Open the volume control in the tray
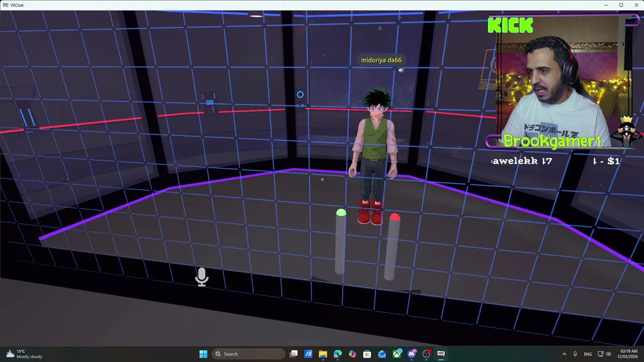The height and width of the screenshot is (362, 644). (x=608, y=354)
